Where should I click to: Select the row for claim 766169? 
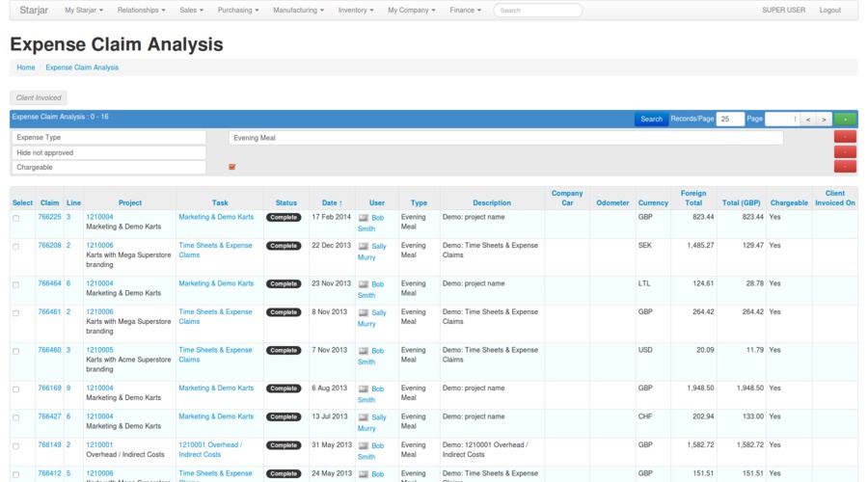pos(16,389)
